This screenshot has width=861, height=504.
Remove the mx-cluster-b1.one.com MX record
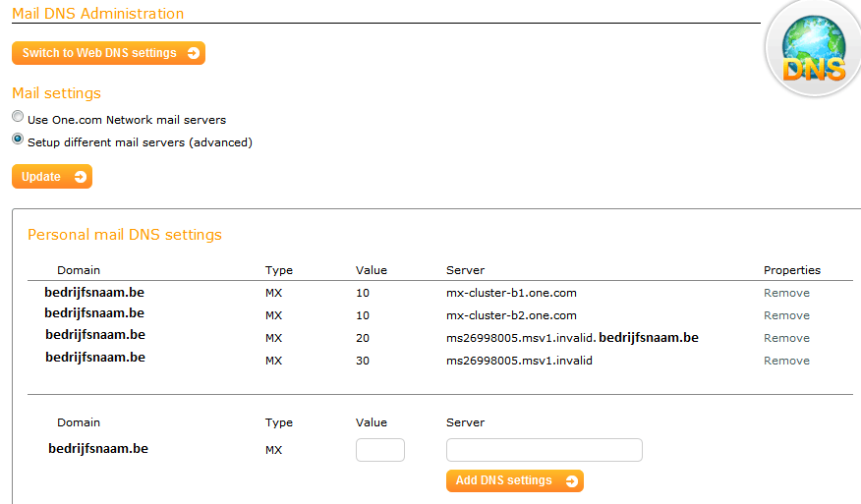(786, 293)
